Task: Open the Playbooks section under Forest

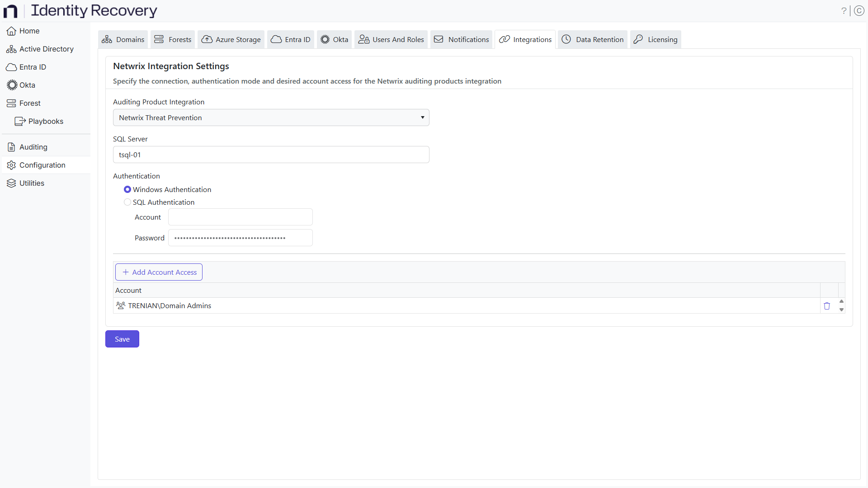Action: pos(46,121)
